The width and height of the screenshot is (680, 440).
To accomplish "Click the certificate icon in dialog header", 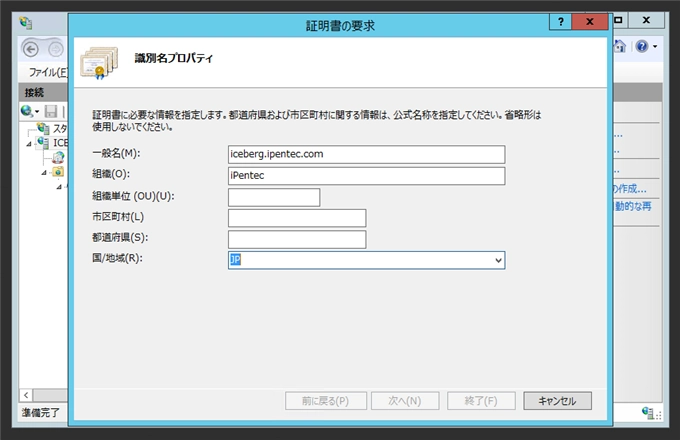I will click(x=99, y=63).
